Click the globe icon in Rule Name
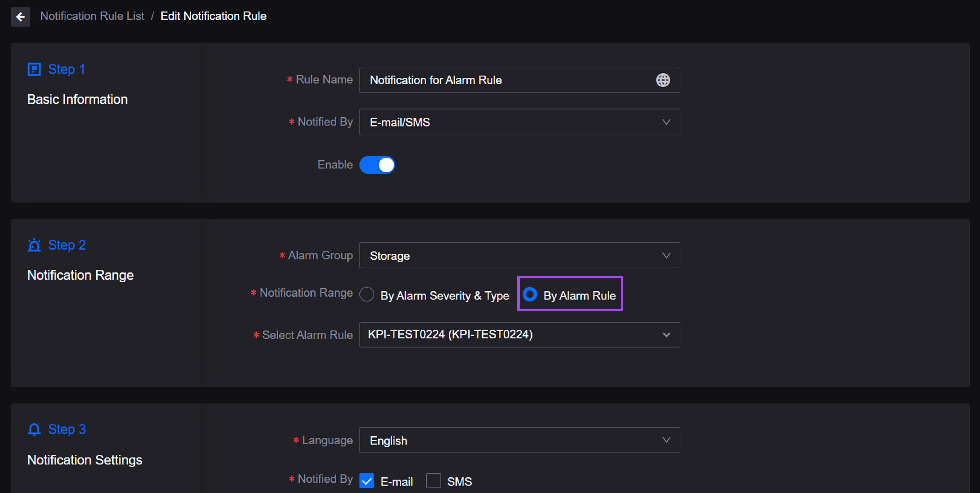The width and height of the screenshot is (980, 493). [663, 80]
